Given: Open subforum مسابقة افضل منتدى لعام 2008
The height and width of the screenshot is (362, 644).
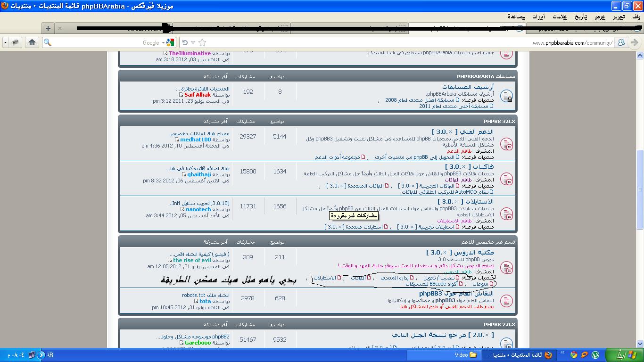Looking at the screenshot, I should (x=420, y=100).
